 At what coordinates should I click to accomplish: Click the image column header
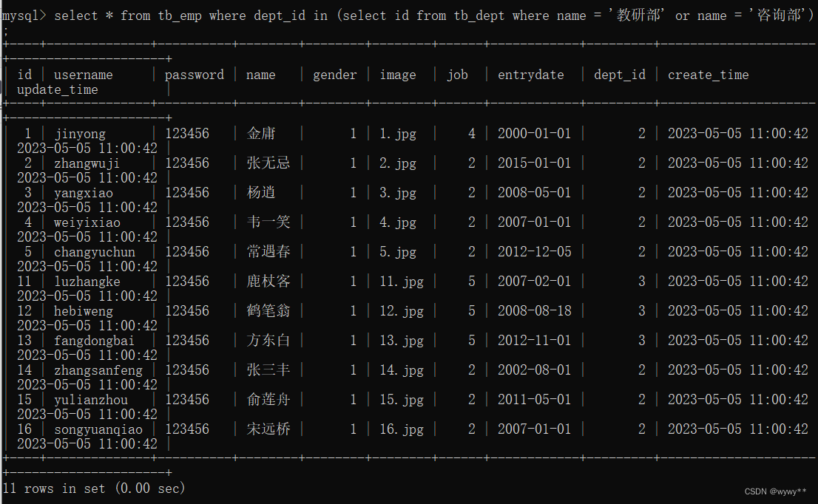click(x=397, y=75)
